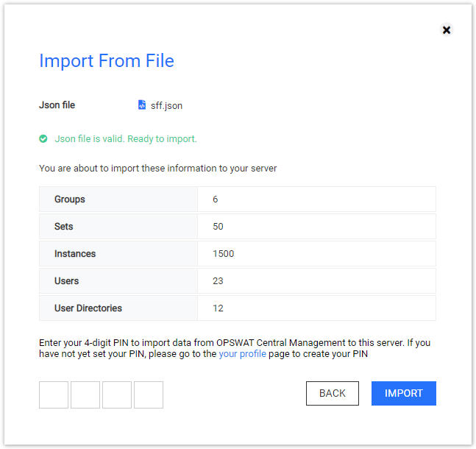Select the Sets row label
Viewport: 476px width, 449px height.
(x=64, y=227)
